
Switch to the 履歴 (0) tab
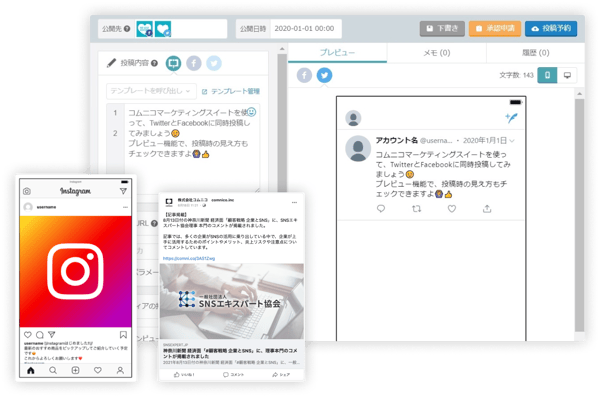pos(536,52)
